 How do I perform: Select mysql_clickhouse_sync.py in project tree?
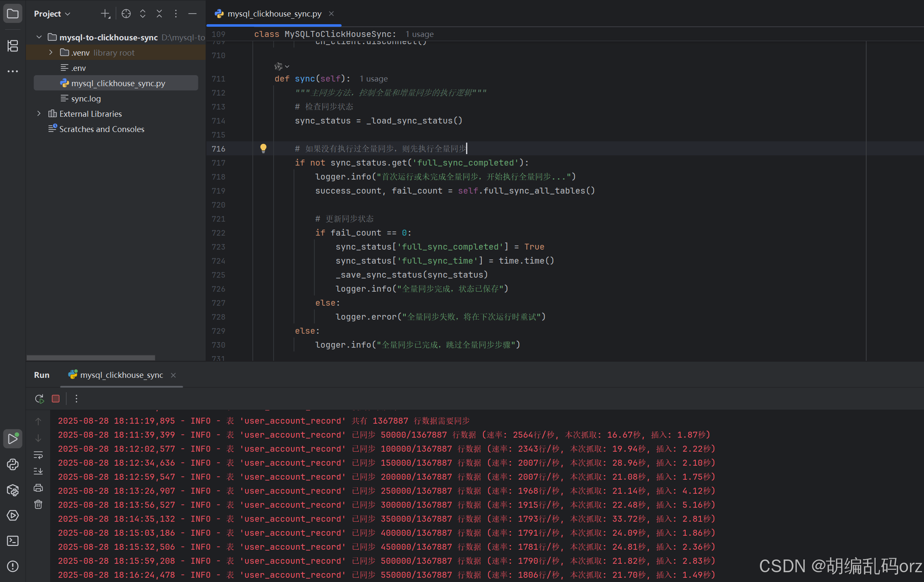(x=116, y=83)
